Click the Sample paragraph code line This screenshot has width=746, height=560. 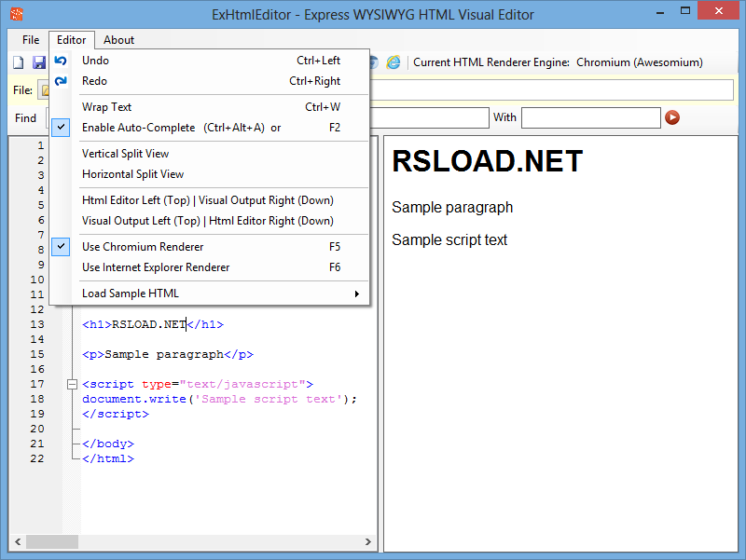(168, 354)
